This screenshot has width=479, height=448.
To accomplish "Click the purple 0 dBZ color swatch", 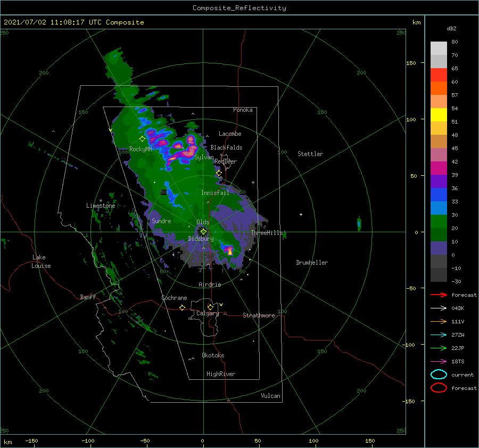I will tap(439, 248).
